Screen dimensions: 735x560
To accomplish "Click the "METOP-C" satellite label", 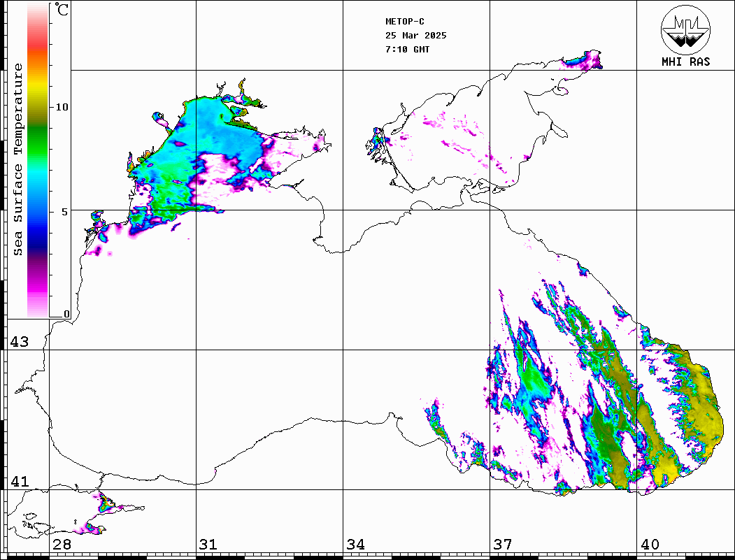I will pyautogui.click(x=404, y=22).
